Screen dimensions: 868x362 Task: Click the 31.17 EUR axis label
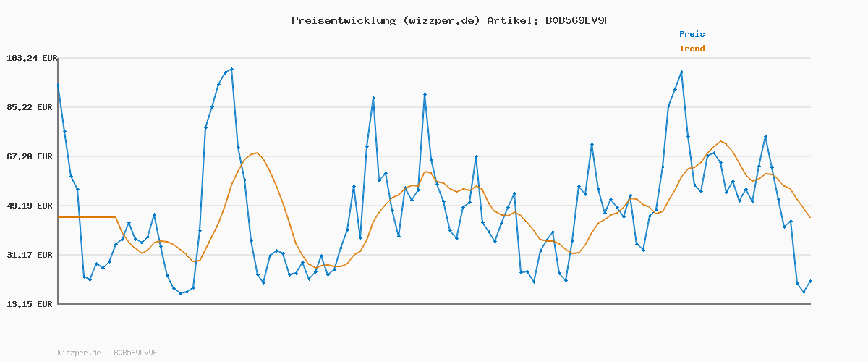pos(31,255)
